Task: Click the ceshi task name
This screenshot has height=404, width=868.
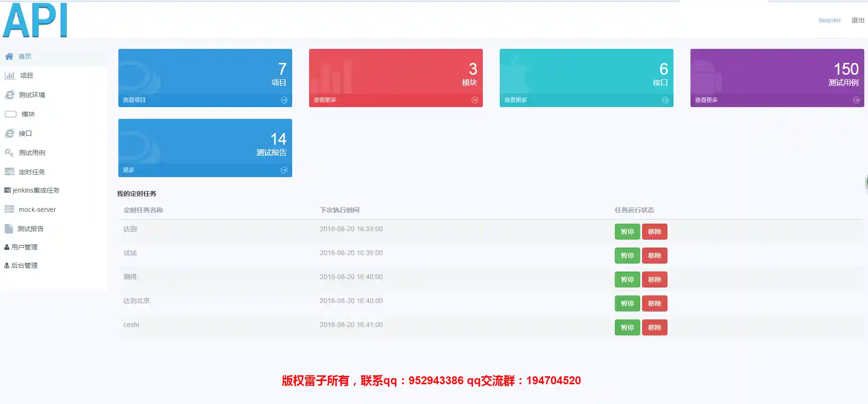Action: pos(132,325)
